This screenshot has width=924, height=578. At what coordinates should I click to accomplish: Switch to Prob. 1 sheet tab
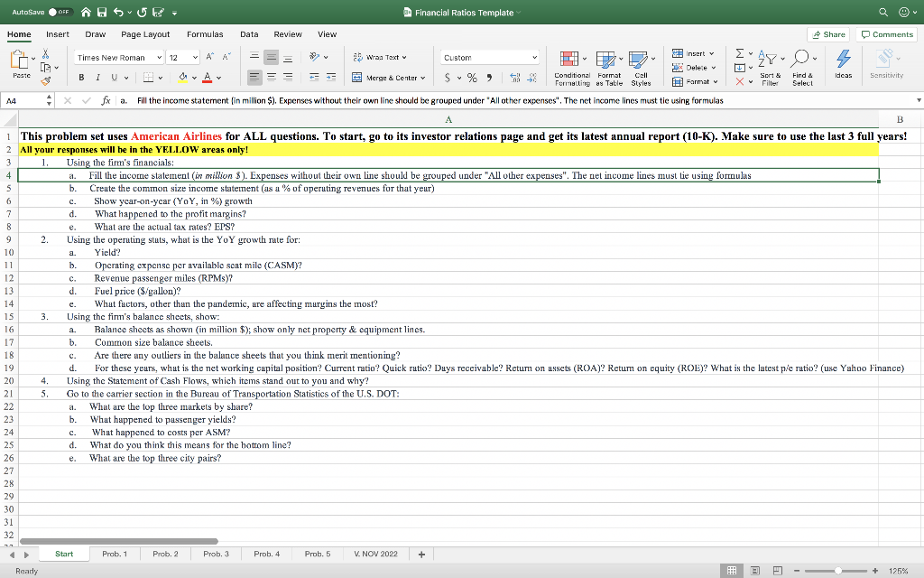click(115, 554)
